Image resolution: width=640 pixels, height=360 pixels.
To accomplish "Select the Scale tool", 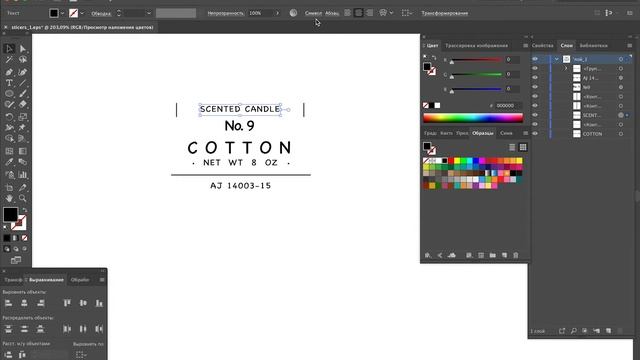I will pos(23,117).
